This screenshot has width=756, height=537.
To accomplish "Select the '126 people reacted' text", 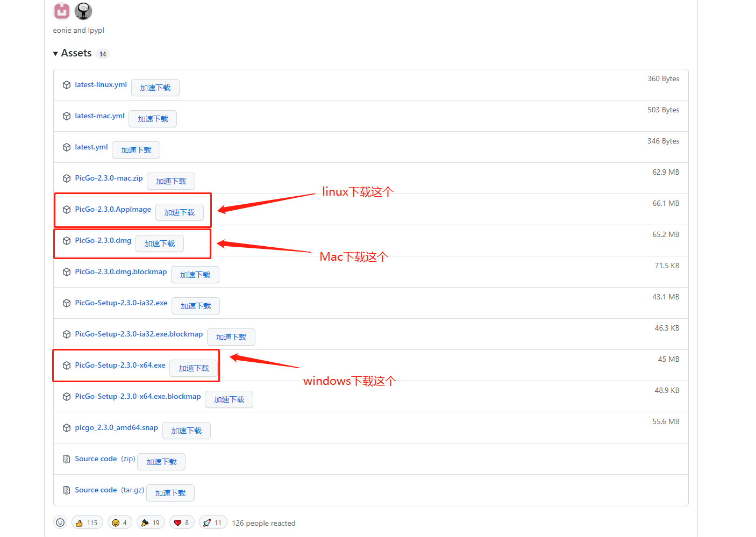I will (263, 523).
